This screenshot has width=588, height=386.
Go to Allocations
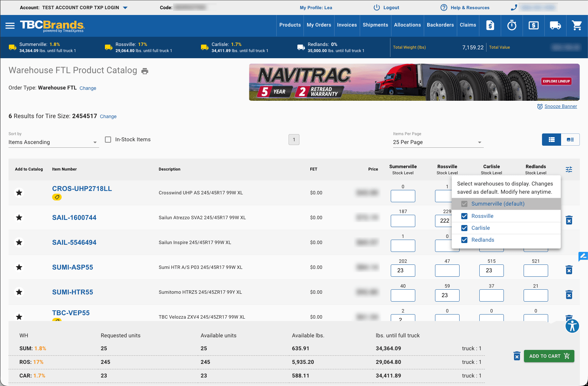(407, 25)
